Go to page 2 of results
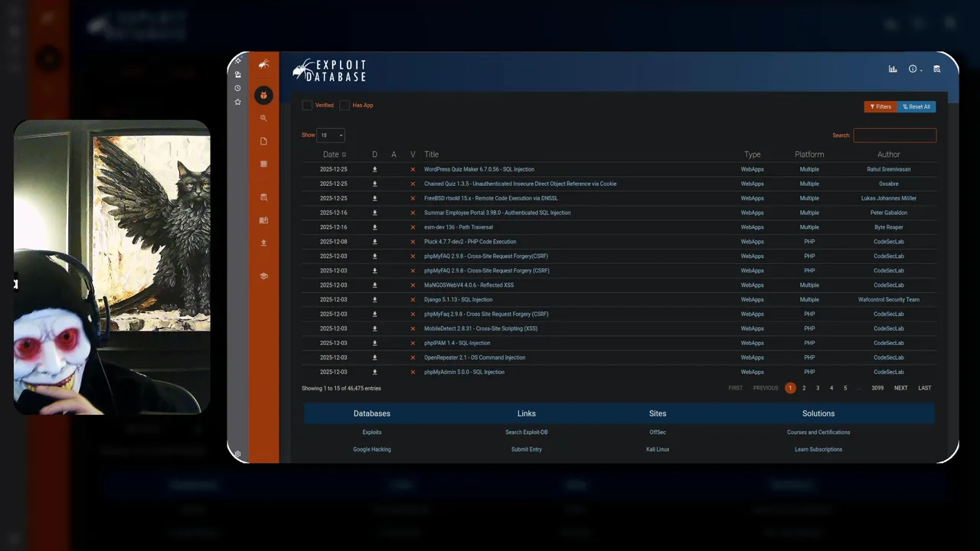The height and width of the screenshot is (551, 980). click(x=804, y=388)
